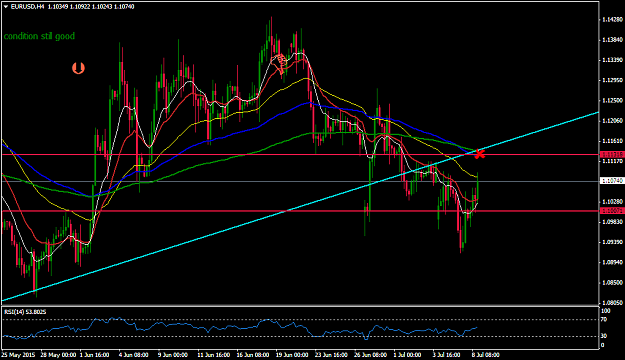Click the 1.12060 price scale label
Image resolution: width=625 pixels, height=360 pixels.
click(613, 121)
